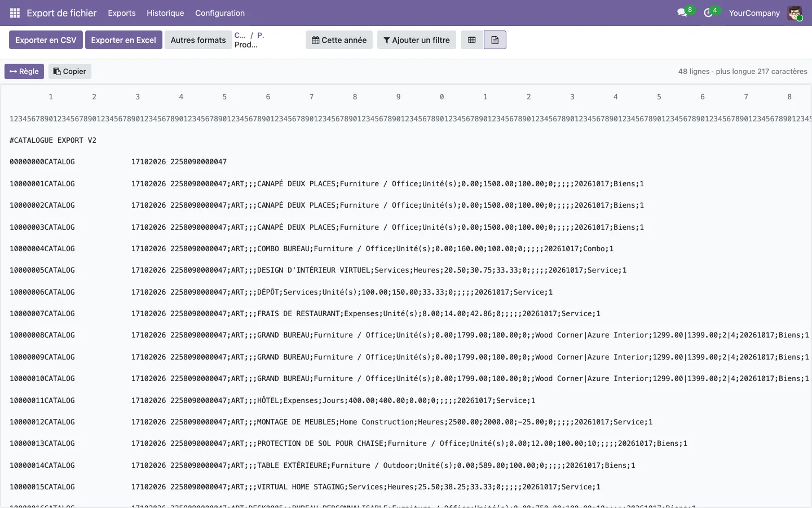Open the user avatar menu
The width and height of the screenshot is (812, 508).
pyautogui.click(x=795, y=13)
